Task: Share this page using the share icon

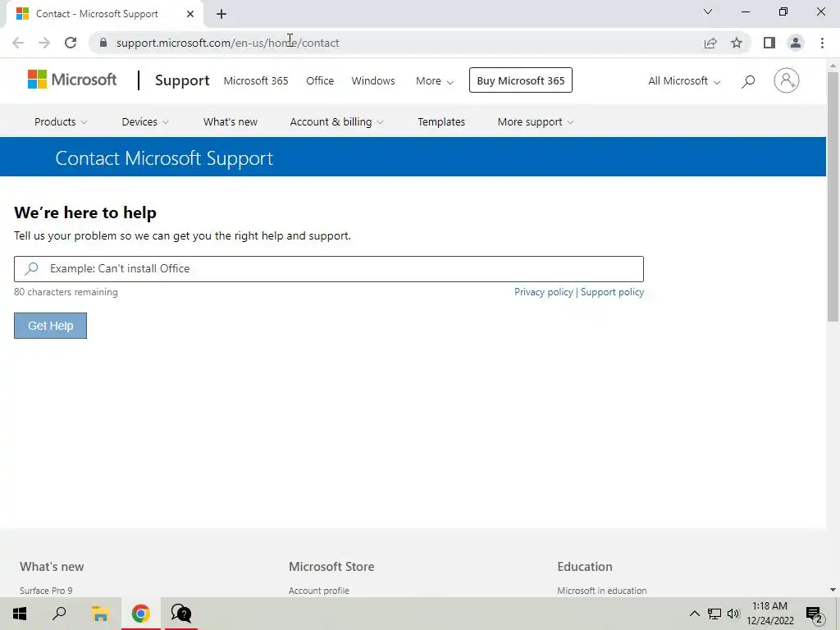Action: pos(710,43)
